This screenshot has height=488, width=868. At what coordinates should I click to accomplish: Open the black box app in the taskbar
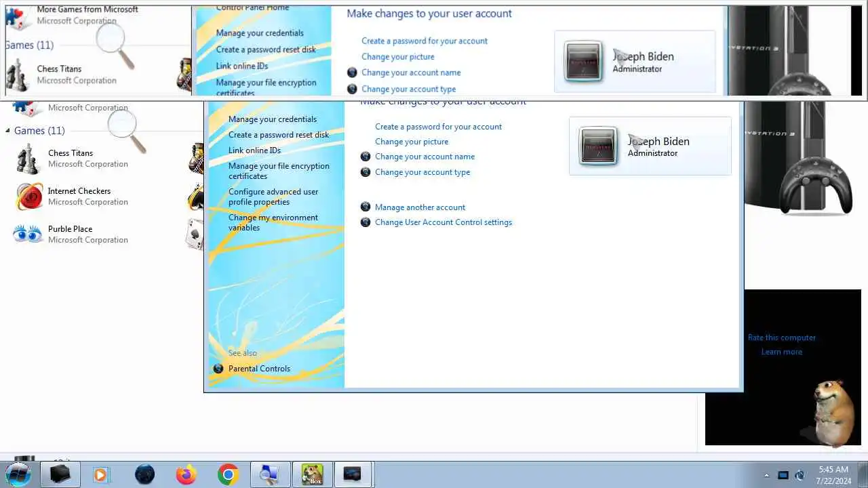pos(60,474)
